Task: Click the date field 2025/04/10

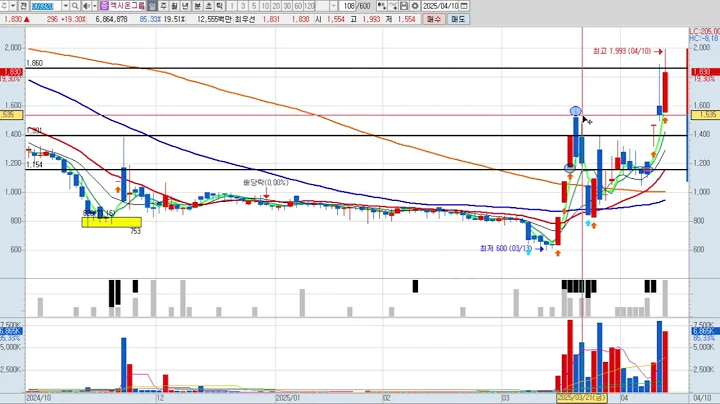Action: tap(440, 6)
